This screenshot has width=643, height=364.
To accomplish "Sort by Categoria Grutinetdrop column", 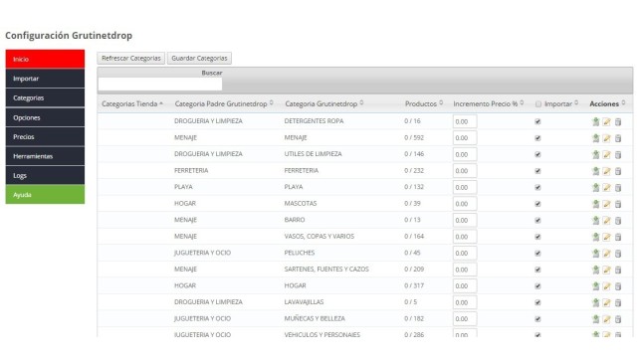I will 323,103.
